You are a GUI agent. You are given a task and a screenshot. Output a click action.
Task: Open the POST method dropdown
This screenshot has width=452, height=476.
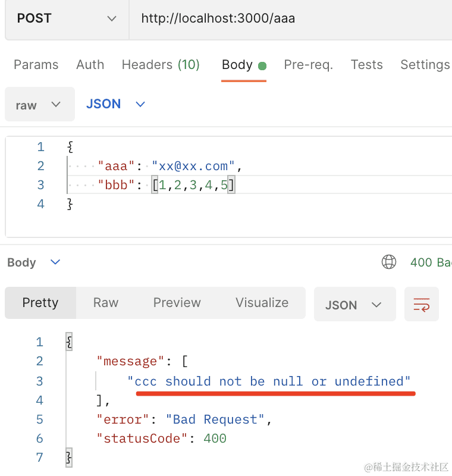click(67, 18)
